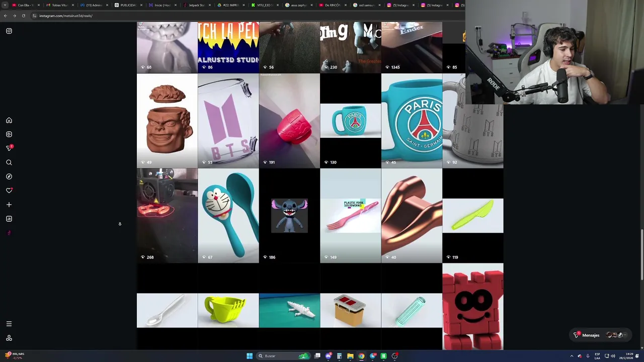
Task: Click the browser Forward arrow
Action: pos(14,16)
